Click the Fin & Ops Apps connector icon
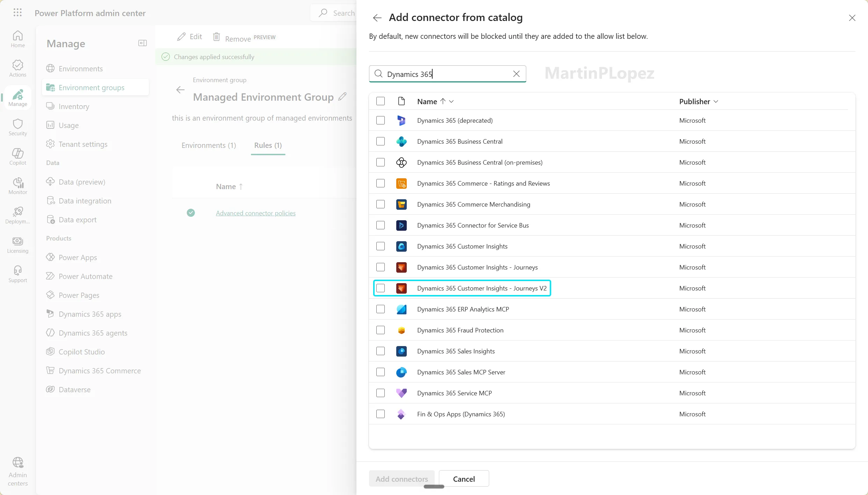The height and width of the screenshot is (495, 868). click(x=401, y=414)
